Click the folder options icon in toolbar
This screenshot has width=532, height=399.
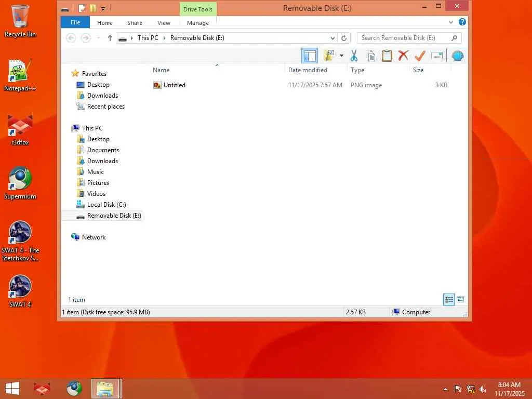point(329,56)
